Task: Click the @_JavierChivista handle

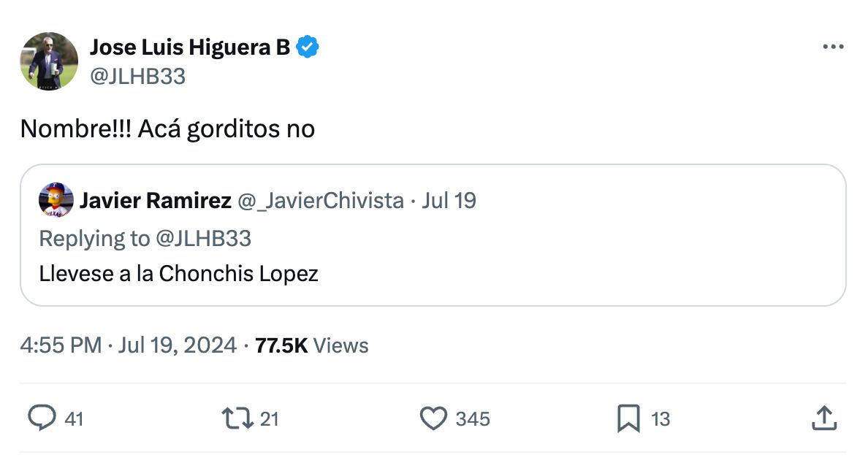Action: (x=321, y=200)
